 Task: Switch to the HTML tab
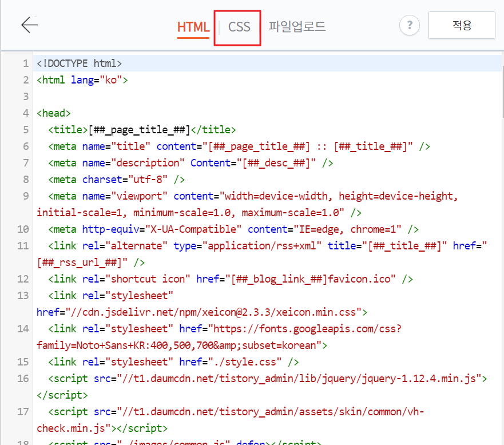point(193,27)
